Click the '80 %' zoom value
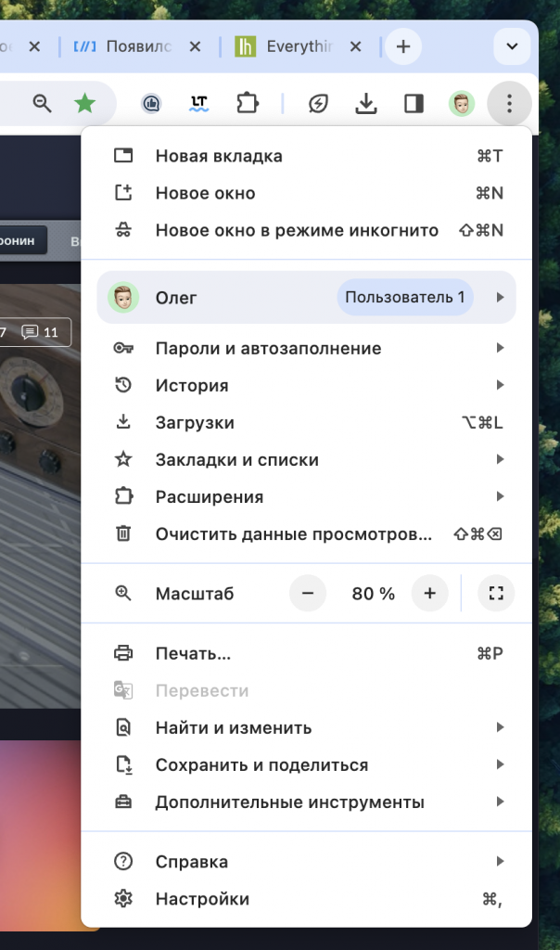The height and width of the screenshot is (950, 560). [x=373, y=594]
